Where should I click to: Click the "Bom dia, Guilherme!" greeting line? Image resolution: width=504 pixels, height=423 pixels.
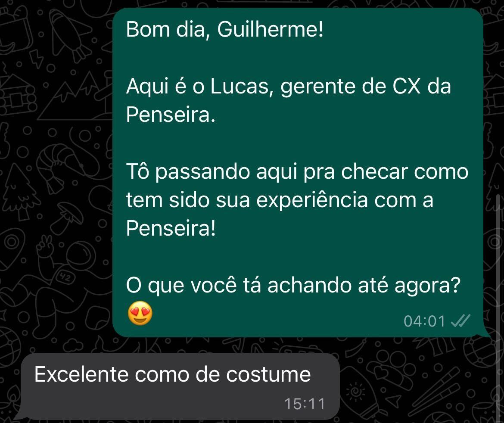pos(224,29)
